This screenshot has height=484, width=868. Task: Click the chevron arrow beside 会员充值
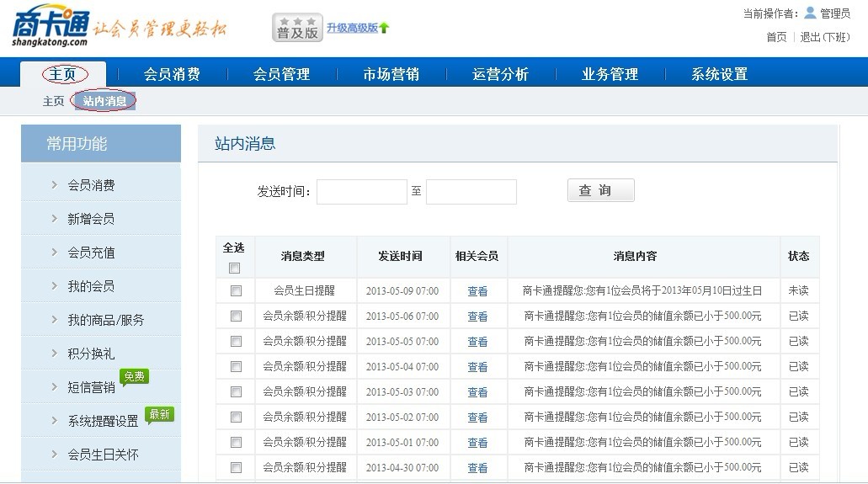pos(54,253)
